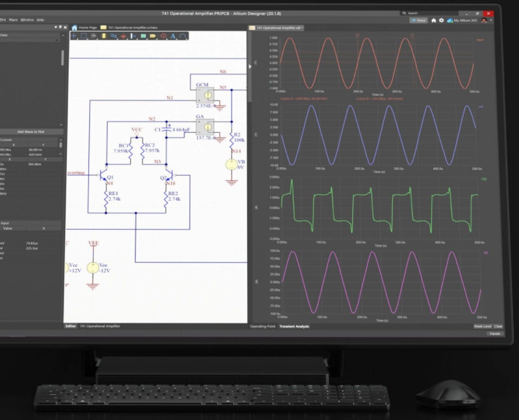
Task: Open the Panels button
Action: coord(495,334)
